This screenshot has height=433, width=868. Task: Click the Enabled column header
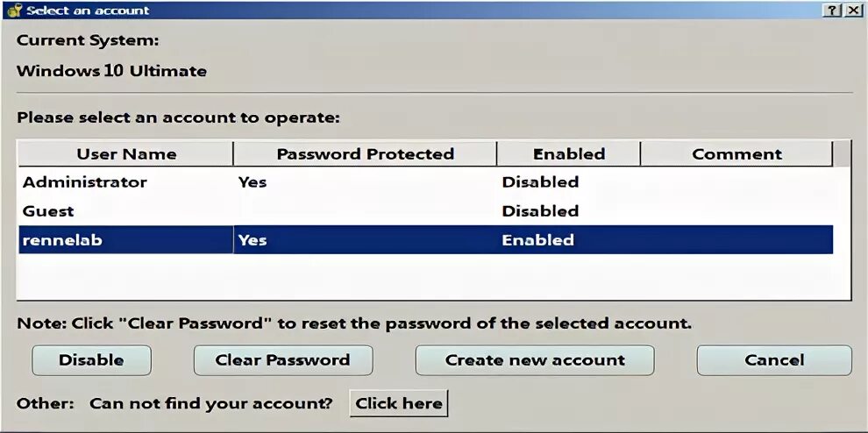click(568, 154)
